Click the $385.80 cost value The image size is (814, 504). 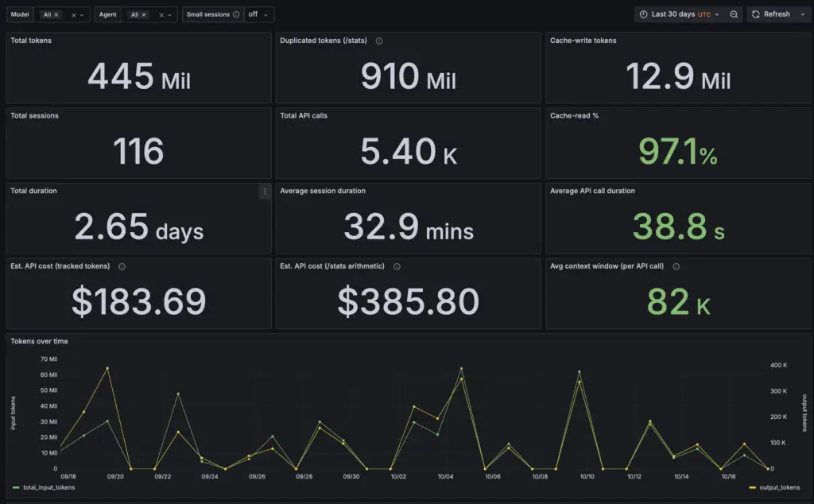(409, 301)
